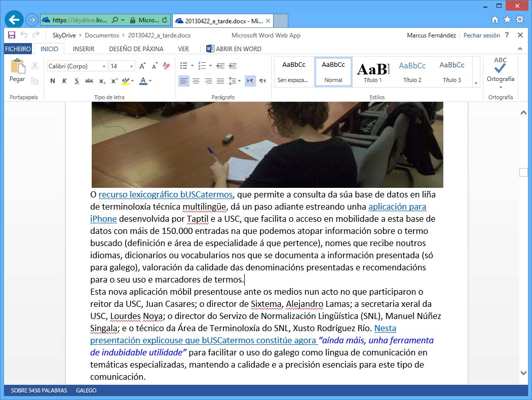The image size is (532, 400).
Task: Click ABRIR EN WORD
Action: coord(234,49)
